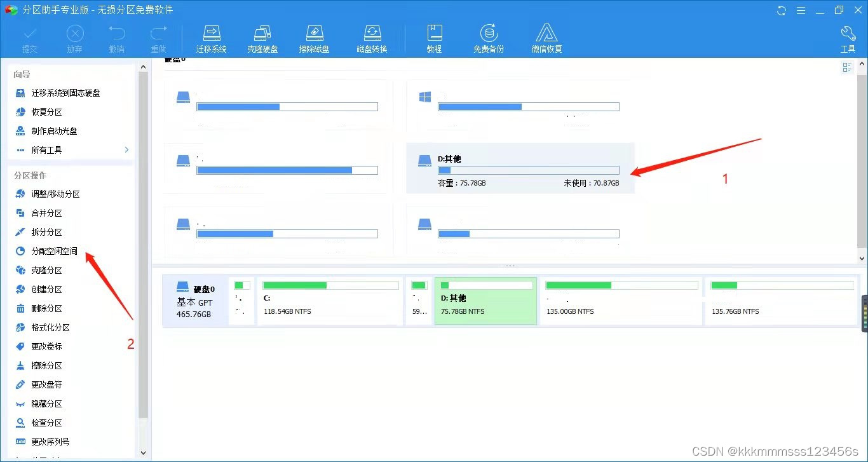The width and height of the screenshot is (868, 462).
Task: Select the D:其他 partition card
Action: [520, 168]
